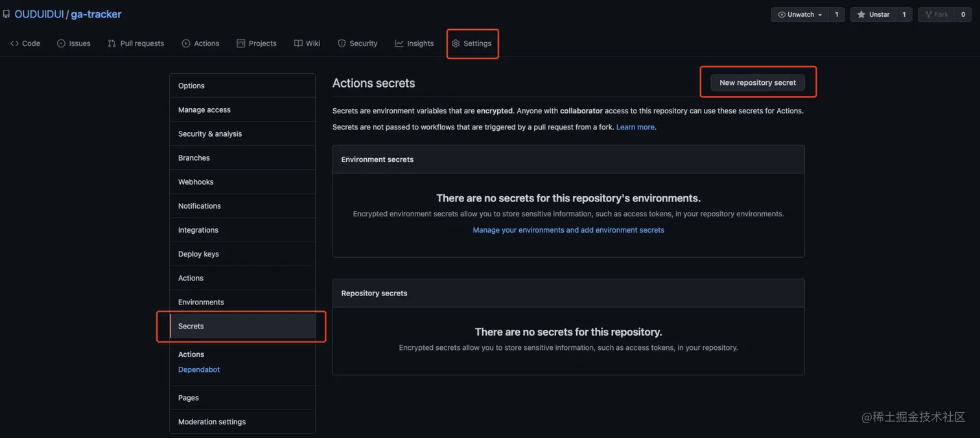Go to Environments in the sidebar
Image resolution: width=980 pixels, height=438 pixels.
201,302
